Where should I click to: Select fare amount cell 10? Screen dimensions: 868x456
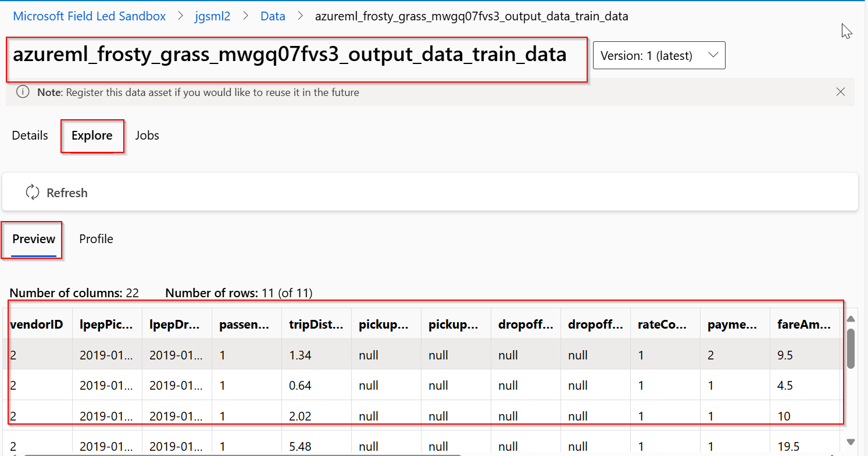click(805, 416)
